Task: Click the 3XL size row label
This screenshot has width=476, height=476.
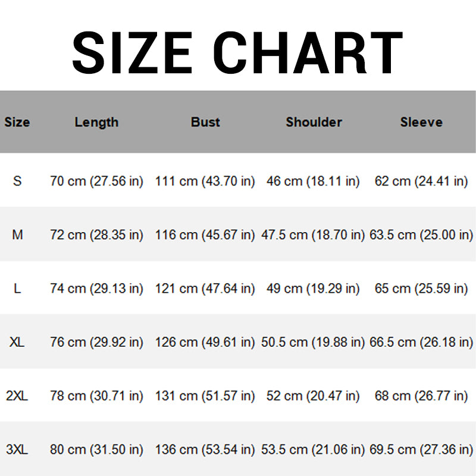Action: pyautogui.click(x=17, y=450)
